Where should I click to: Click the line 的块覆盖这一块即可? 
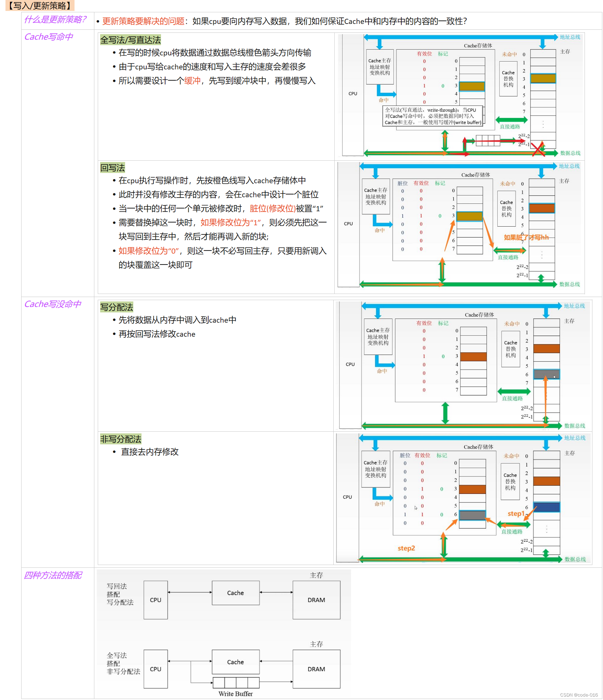point(155,265)
